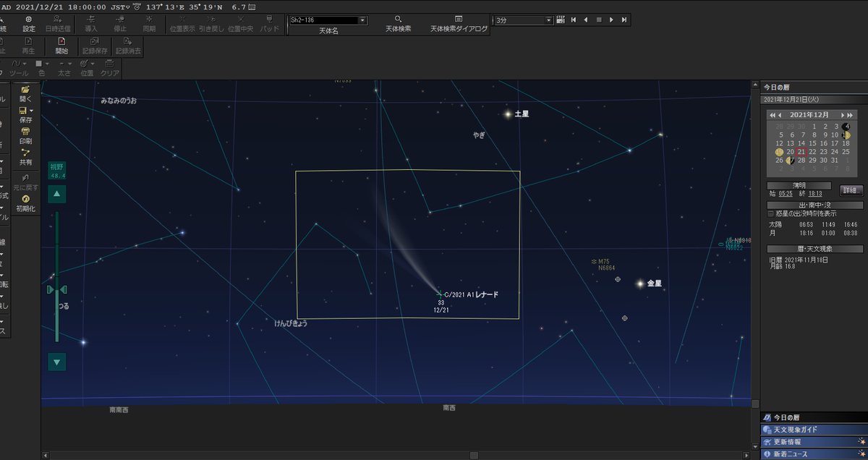The height and width of the screenshot is (460, 868).
Task: Click the クリア clear drawing icon
Action: [x=109, y=68]
